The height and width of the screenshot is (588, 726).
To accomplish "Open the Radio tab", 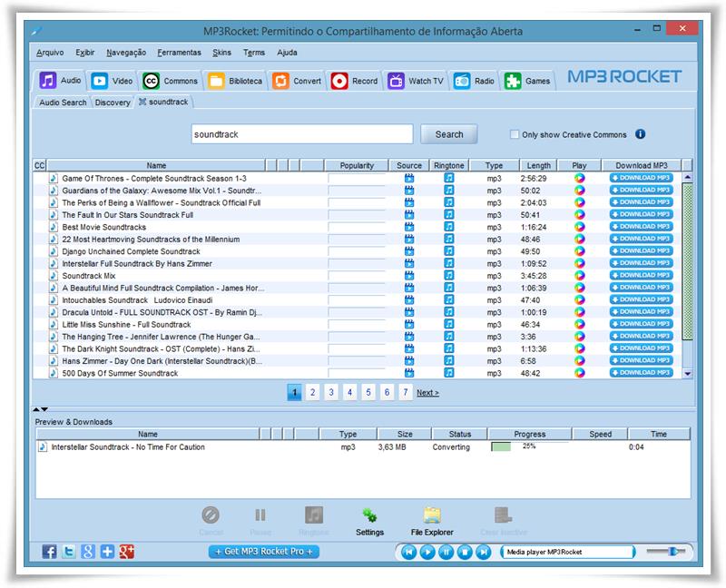I will (474, 81).
